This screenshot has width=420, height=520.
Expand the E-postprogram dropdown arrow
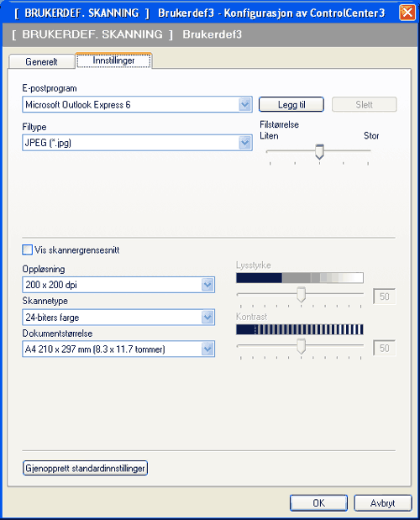pyautogui.click(x=245, y=105)
